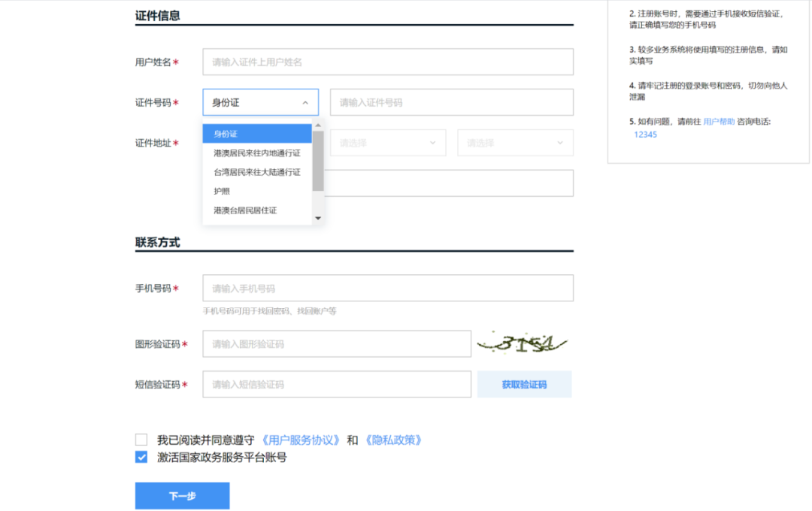812x511 pixels.
Task: Click the 手机号码可用于找回密码 hint text
Action: (269, 311)
